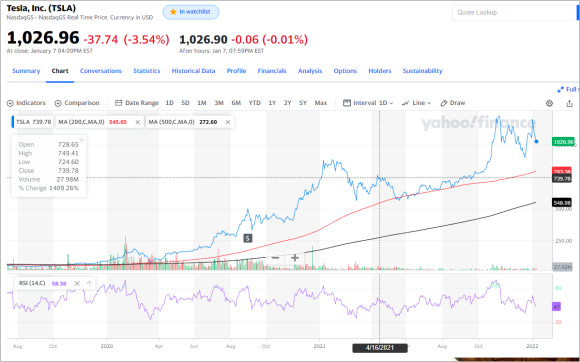This screenshot has height=362, width=580.
Task: Open the Financials tab
Action: (272, 71)
